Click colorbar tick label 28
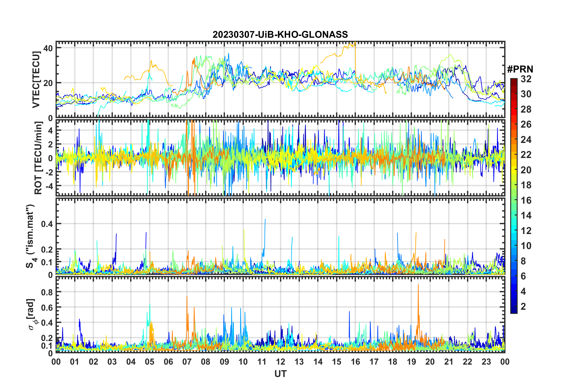This screenshot has width=561, height=392. pyautogui.click(x=526, y=109)
